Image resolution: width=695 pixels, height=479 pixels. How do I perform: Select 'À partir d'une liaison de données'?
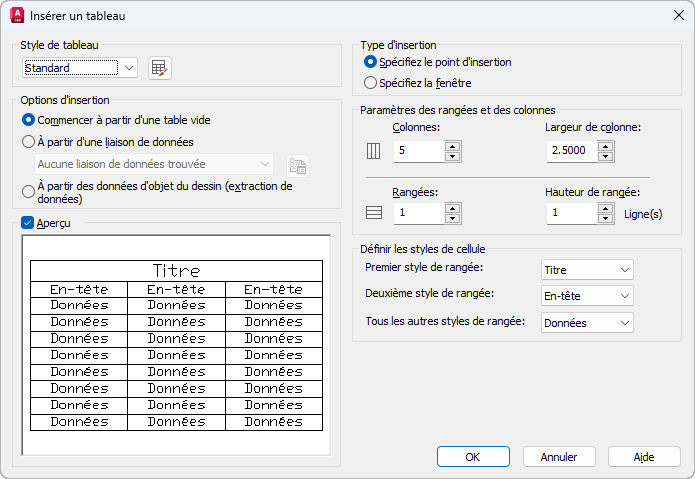pos(28,142)
